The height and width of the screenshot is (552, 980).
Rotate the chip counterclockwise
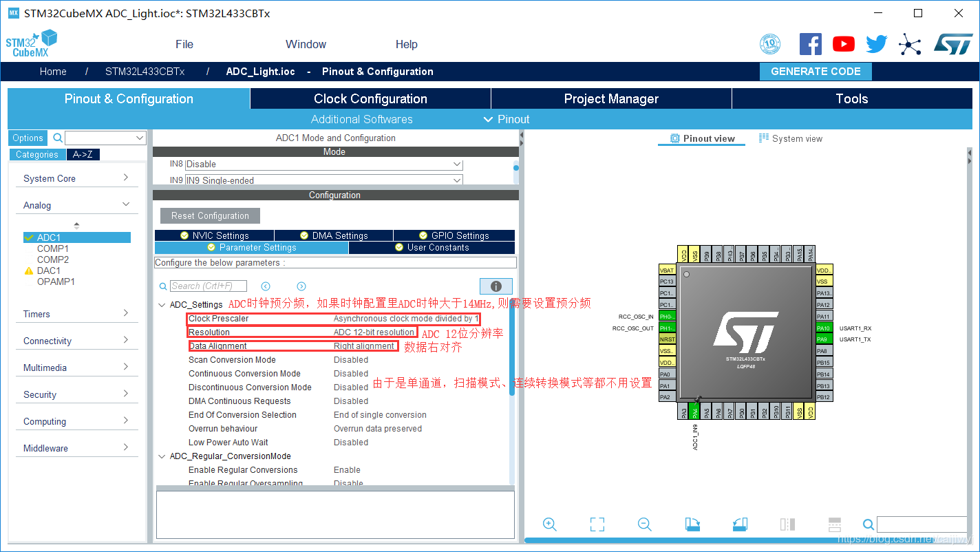[x=740, y=524]
